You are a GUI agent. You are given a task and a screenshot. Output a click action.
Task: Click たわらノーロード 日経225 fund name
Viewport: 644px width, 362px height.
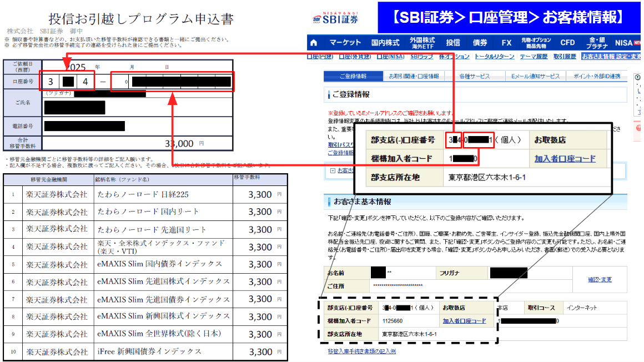143,194
